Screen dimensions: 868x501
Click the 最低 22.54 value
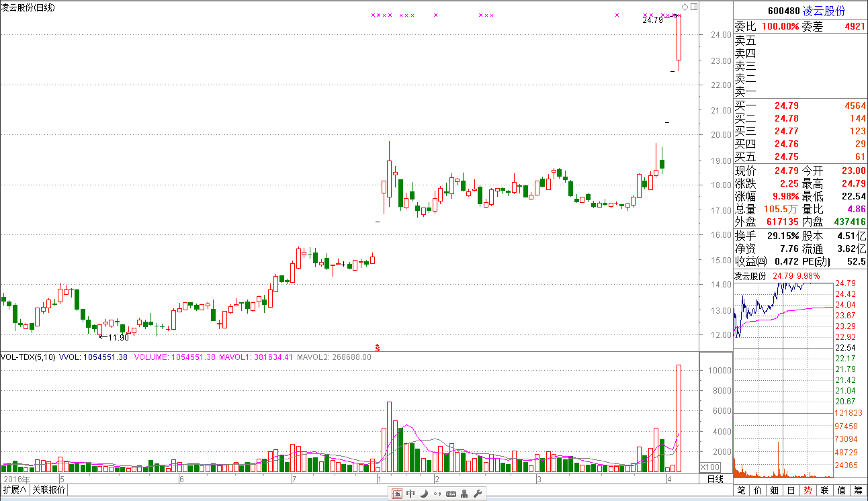tap(853, 197)
